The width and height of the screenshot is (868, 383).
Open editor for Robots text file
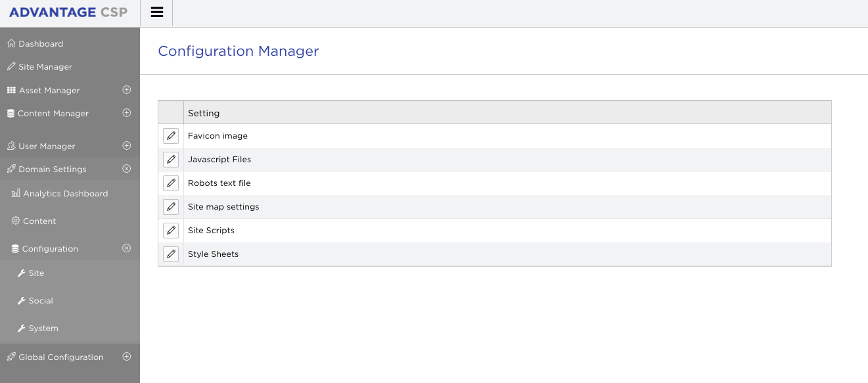171,183
